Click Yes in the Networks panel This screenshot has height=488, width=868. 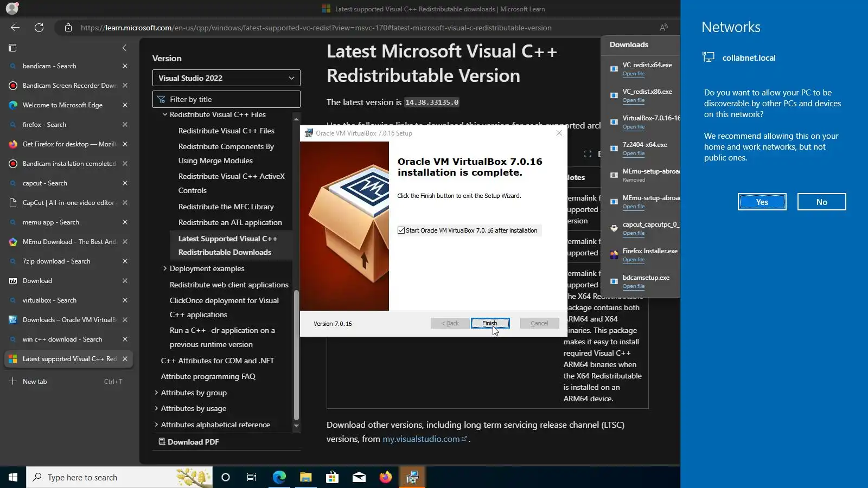[762, 202]
